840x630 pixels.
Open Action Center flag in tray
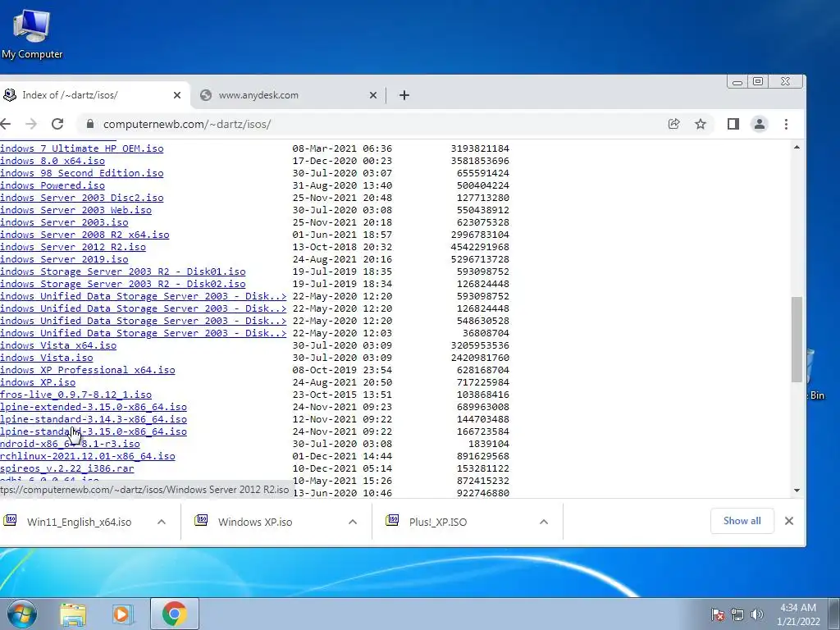[717, 614]
